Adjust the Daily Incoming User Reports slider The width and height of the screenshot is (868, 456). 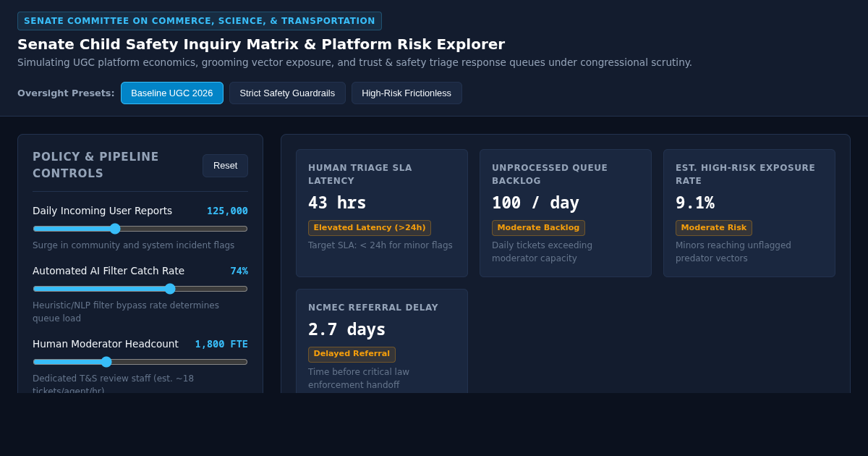click(140, 229)
